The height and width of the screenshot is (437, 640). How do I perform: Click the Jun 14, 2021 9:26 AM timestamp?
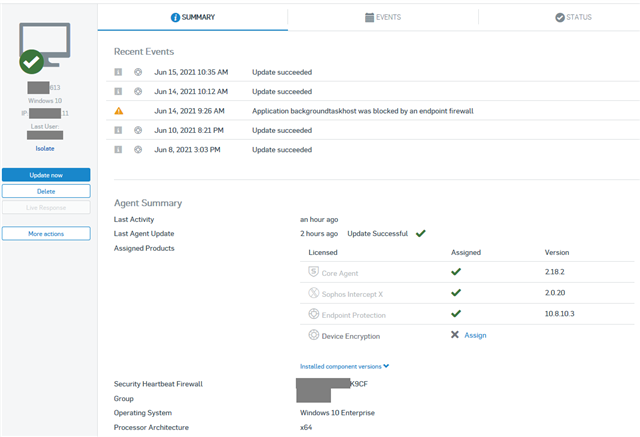pos(189,111)
